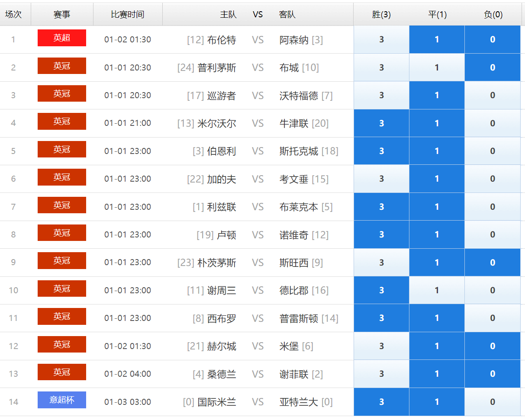Click the blue 意超杯 league tag

pyautogui.click(x=62, y=400)
